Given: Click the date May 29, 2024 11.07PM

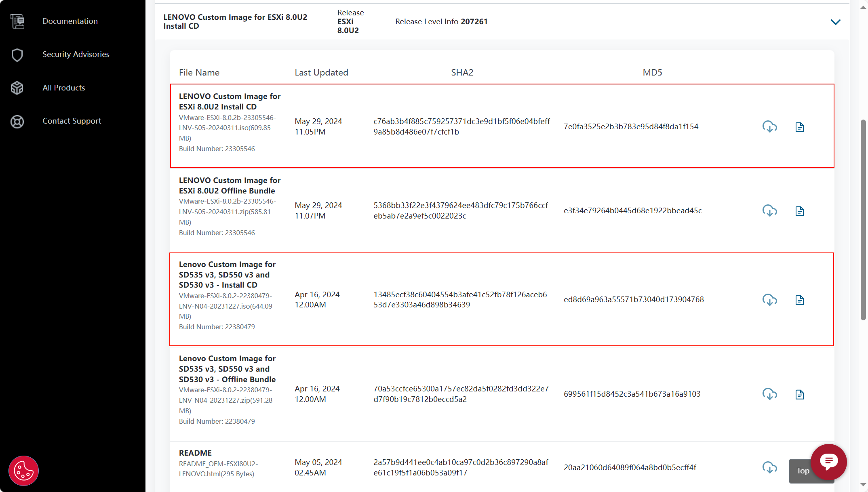Looking at the screenshot, I should [318, 210].
